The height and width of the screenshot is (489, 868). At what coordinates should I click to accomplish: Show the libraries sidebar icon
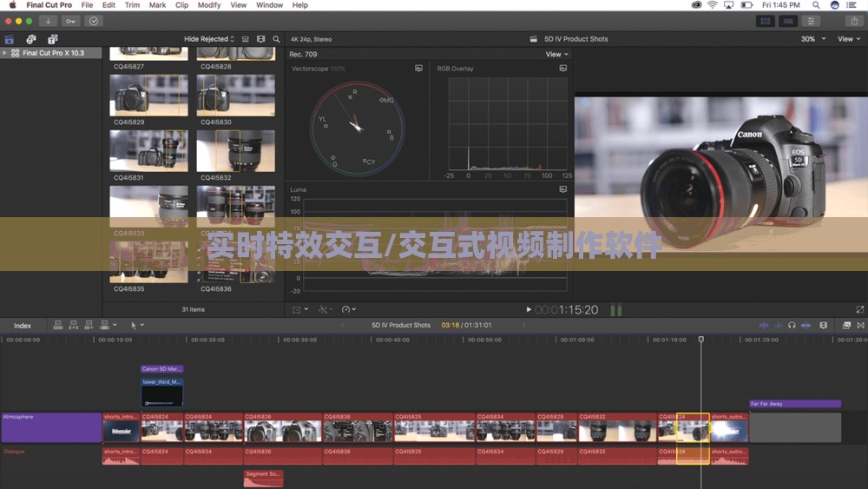coord(10,39)
